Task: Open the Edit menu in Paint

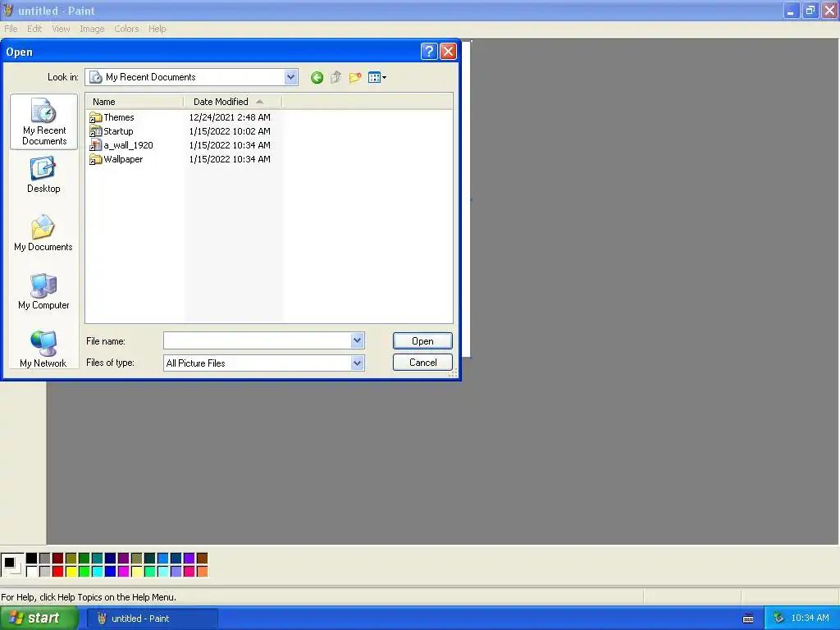Action: pyautogui.click(x=34, y=29)
